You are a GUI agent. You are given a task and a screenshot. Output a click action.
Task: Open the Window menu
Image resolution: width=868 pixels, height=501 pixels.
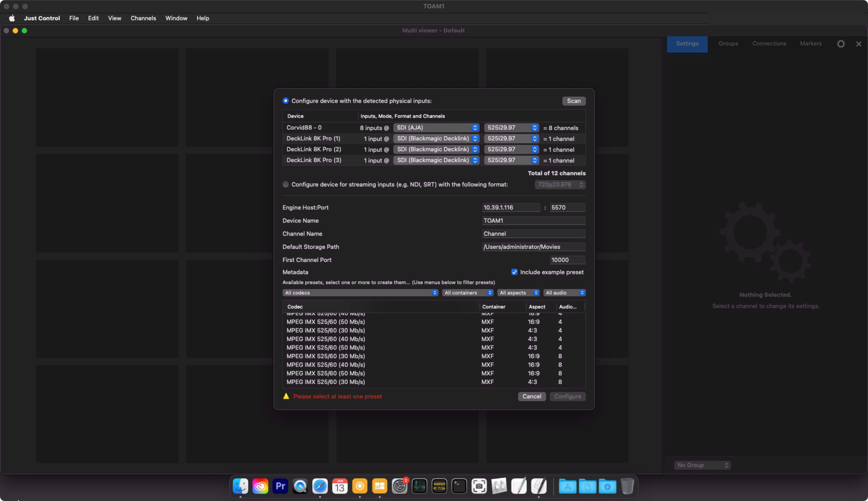[176, 18]
